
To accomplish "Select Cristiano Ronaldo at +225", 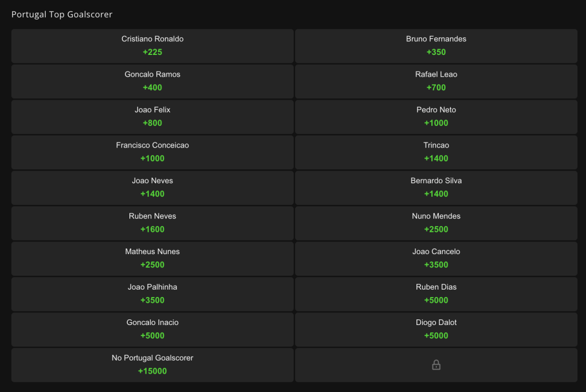I will tap(152, 46).
